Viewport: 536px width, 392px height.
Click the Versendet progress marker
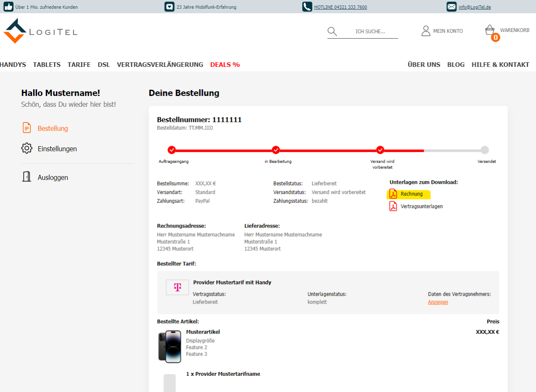click(484, 150)
